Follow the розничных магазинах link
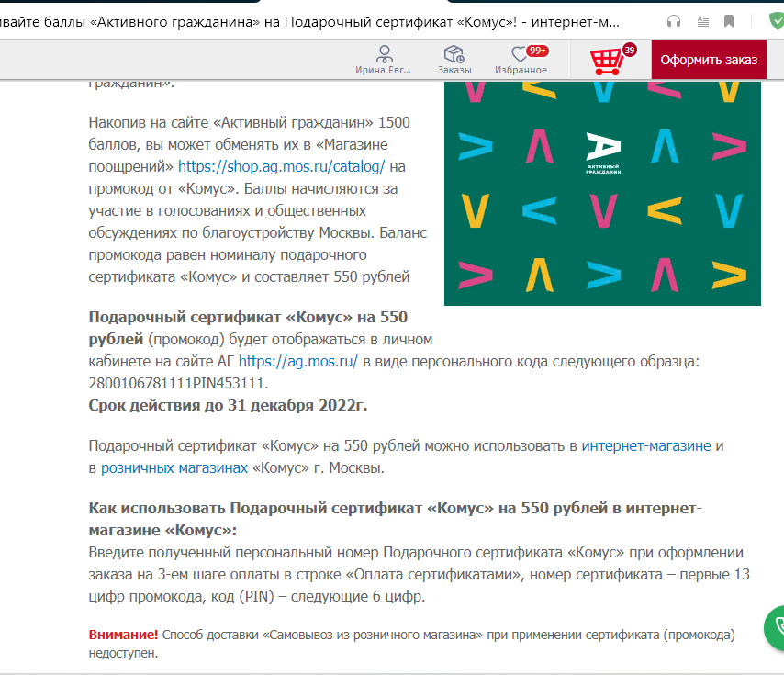 pos(174,468)
